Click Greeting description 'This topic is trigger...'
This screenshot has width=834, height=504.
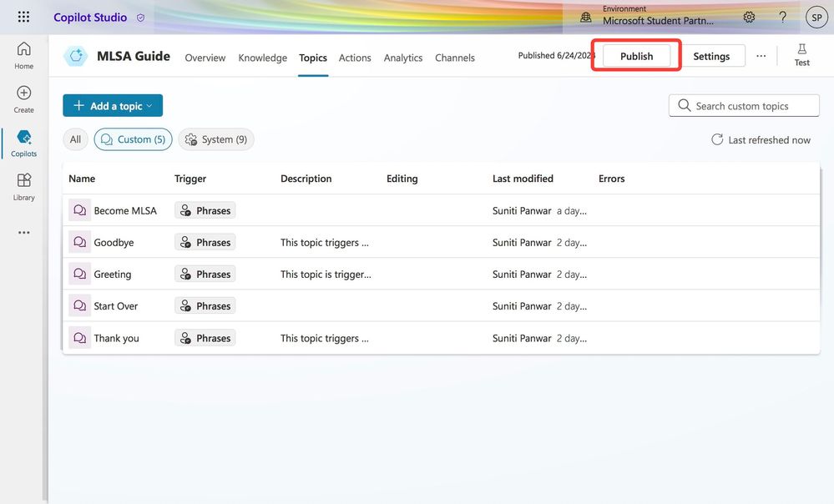pyautogui.click(x=326, y=275)
